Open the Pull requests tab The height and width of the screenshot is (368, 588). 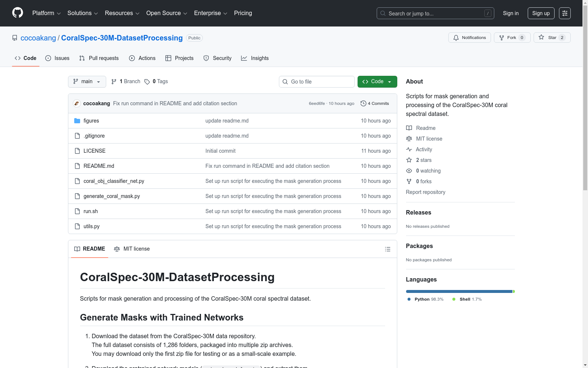[99, 58]
